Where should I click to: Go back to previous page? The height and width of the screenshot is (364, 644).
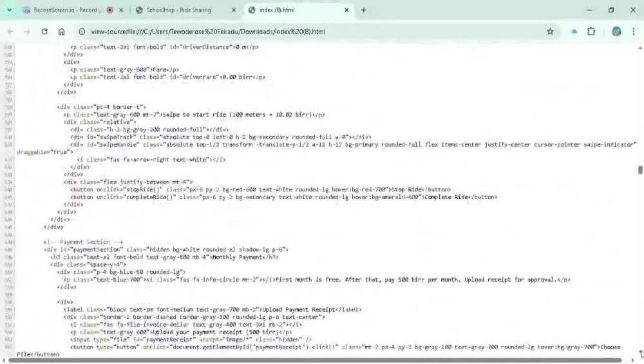click(x=11, y=32)
